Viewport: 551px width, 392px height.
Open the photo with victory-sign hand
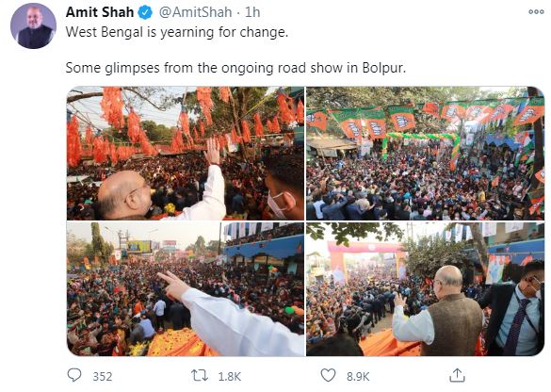(x=186, y=289)
